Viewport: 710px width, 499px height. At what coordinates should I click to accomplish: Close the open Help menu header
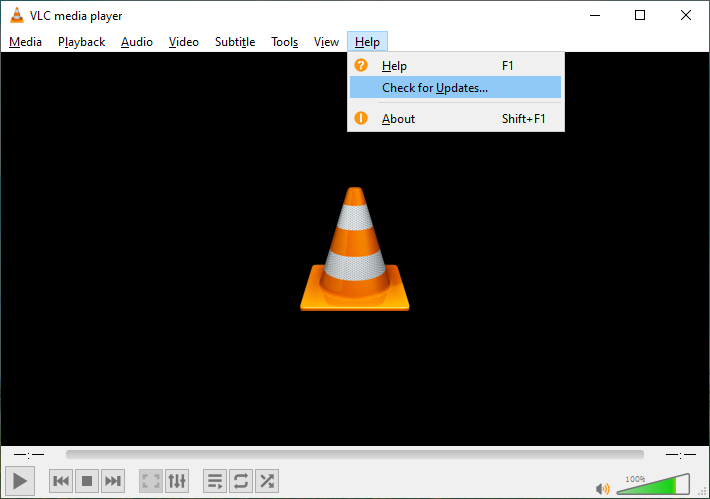point(367,42)
